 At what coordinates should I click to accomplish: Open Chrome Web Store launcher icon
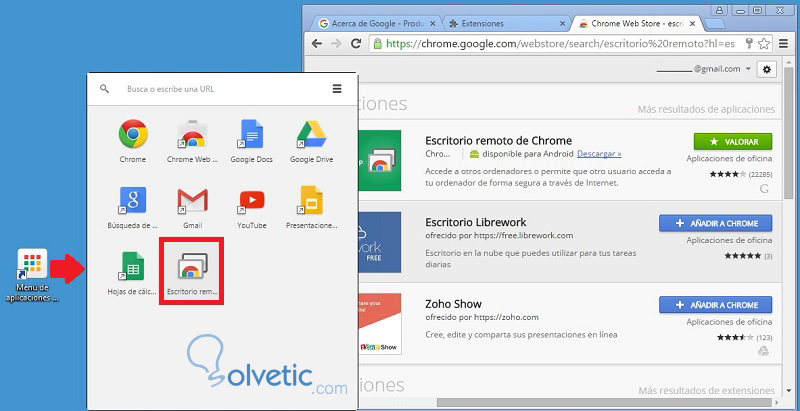pyautogui.click(x=192, y=134)
